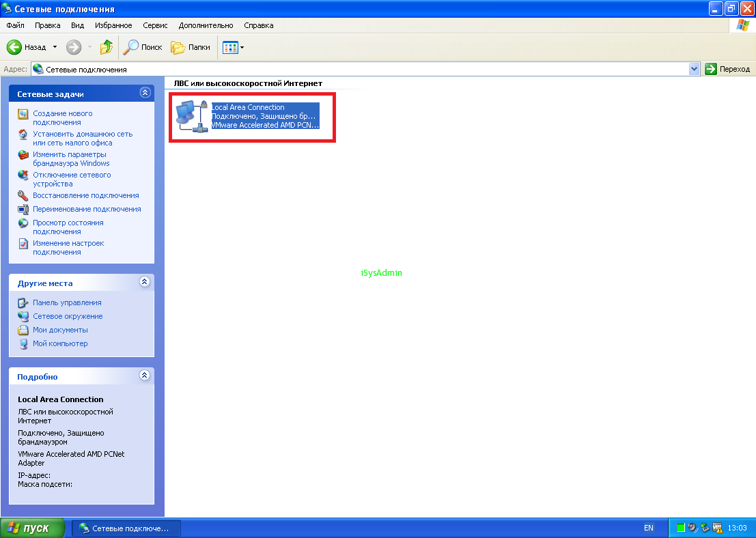Open the Вид menu
This screenshot has height=538, width=756.
click(x=77, y=25)
